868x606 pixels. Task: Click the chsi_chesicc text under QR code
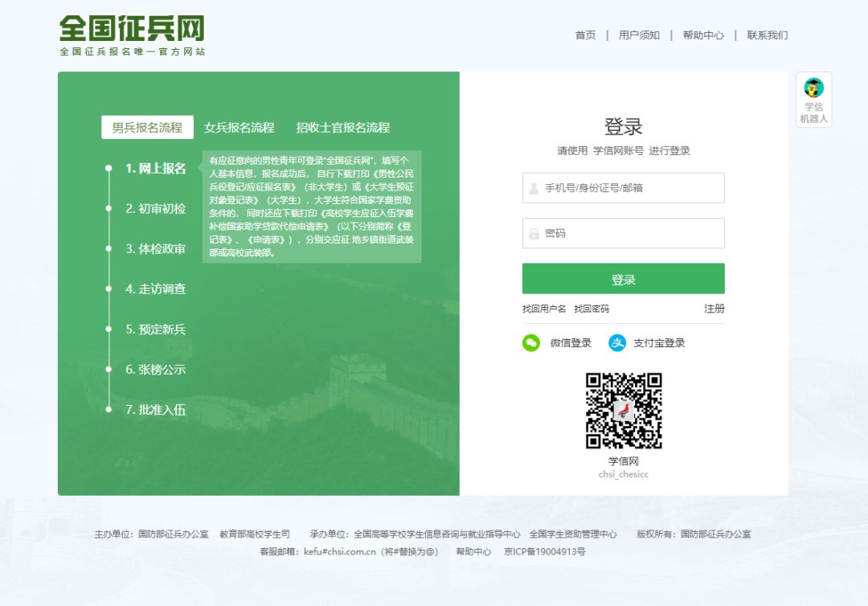point(624,474)
